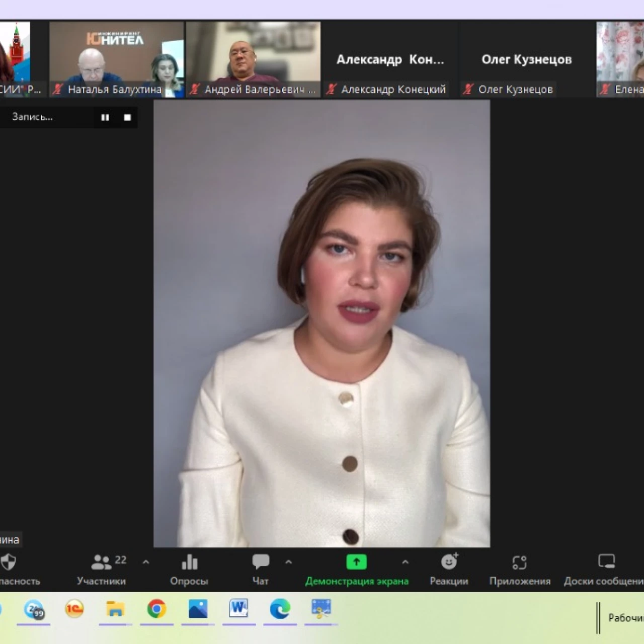Stop the meeting recording
Viewport: 644px width, 644px height.
[x=127, y=117]
